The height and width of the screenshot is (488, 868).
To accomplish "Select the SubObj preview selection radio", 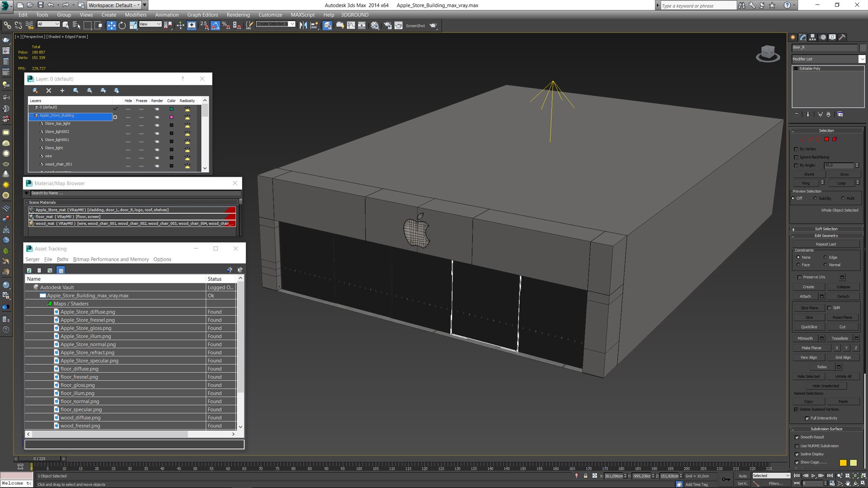I will (x=815, y=198).
